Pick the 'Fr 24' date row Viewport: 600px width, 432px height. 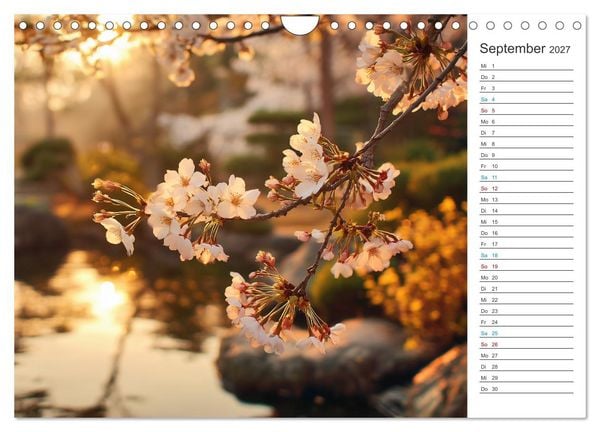527,322
